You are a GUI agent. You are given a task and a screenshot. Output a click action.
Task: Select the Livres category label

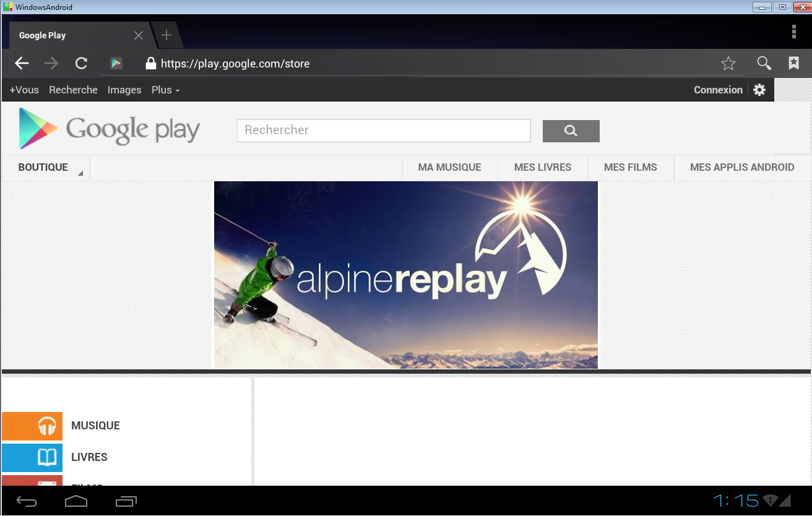tap(89, 457)
